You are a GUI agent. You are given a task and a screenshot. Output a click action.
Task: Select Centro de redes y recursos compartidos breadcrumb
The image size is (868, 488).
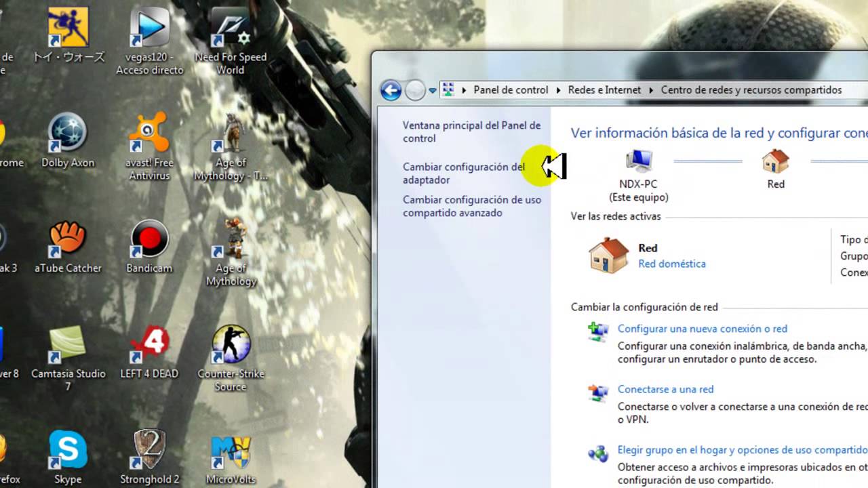point(751,90)
